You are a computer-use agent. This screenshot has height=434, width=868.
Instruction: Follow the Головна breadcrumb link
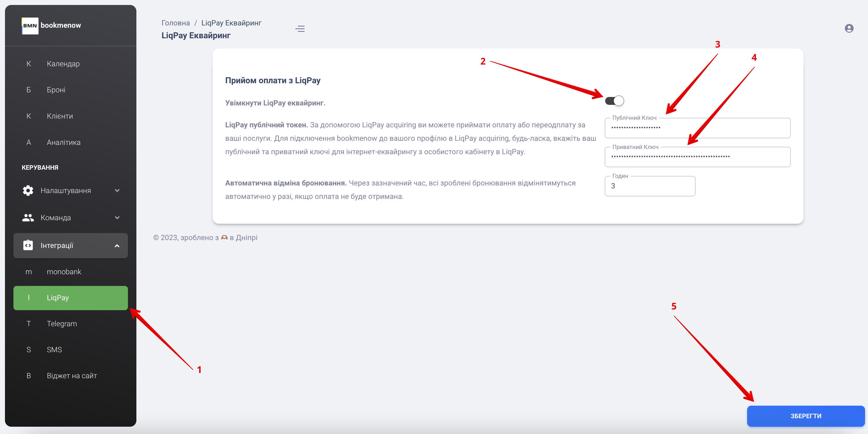(176, 23)
